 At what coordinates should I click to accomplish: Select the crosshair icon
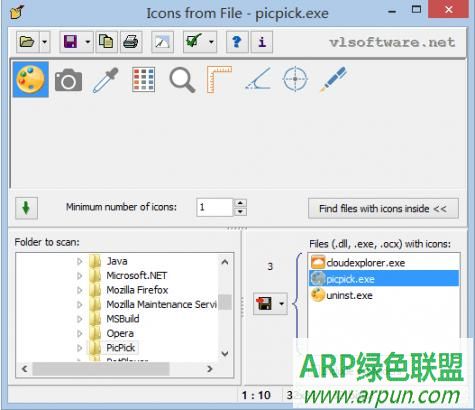[x=295, y=79]
